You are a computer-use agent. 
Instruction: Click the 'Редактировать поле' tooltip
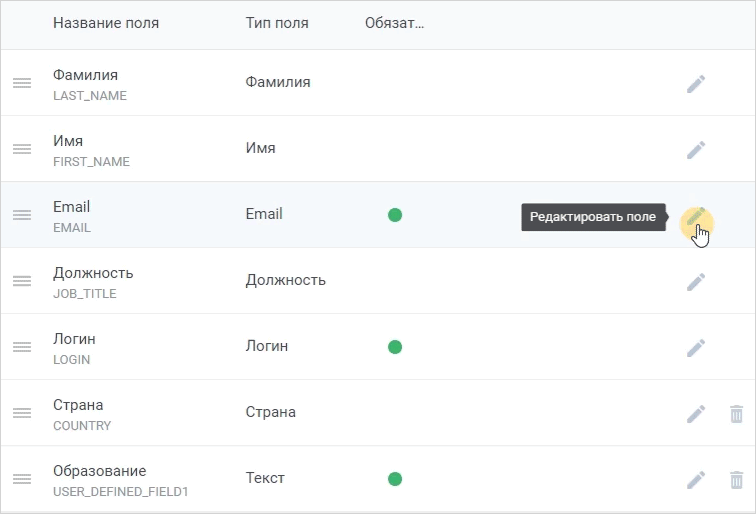coord(593,217)
